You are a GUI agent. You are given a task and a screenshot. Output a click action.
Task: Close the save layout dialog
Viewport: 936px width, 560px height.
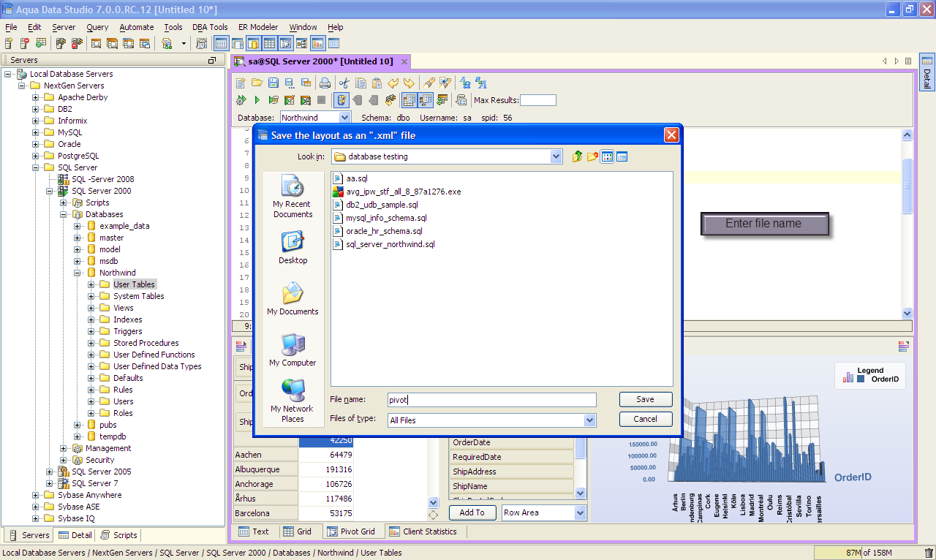pos(671,135)
